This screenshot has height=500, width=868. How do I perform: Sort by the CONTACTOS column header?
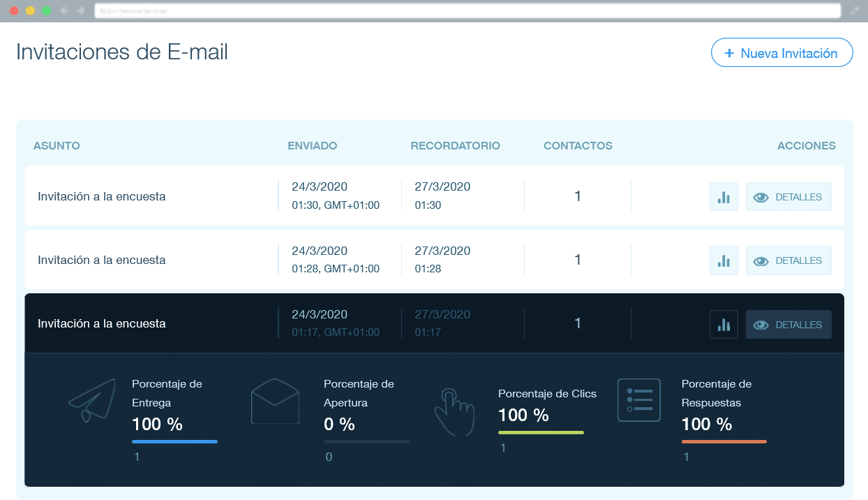point(578,146)
